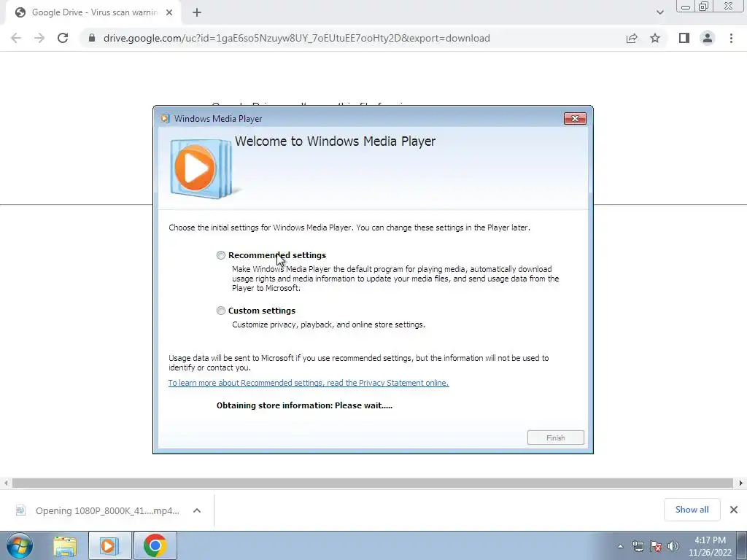The height and width of the screenshot is (560, 747).
Task: Open the tab search chevron
Action: [x=659, y=13]
